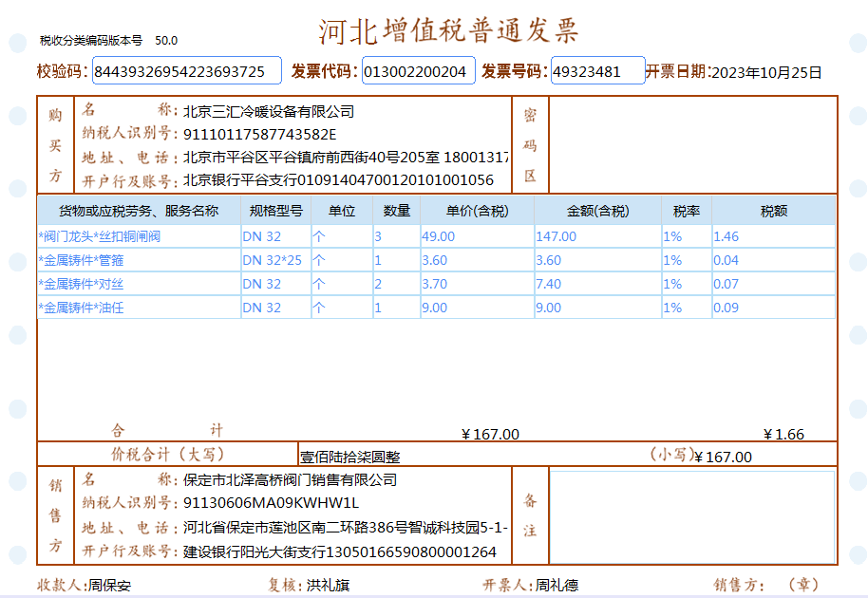Click the 发票代码 input field
This screenshot has width=868, height=598.
pos(418,71)
